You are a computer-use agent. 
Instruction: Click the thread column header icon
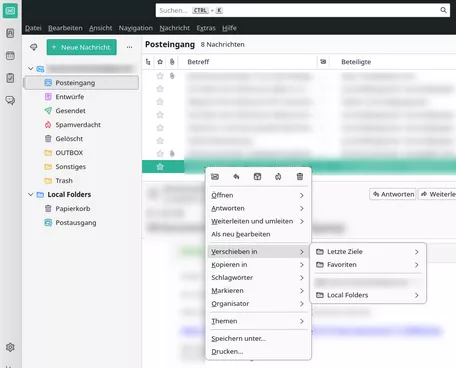tap(148, 62)
